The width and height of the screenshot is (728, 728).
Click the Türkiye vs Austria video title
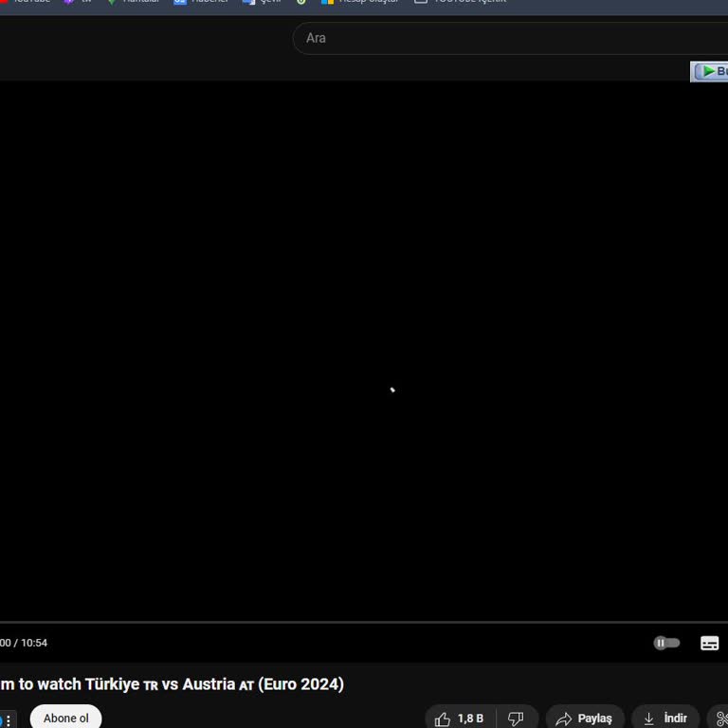171,684
